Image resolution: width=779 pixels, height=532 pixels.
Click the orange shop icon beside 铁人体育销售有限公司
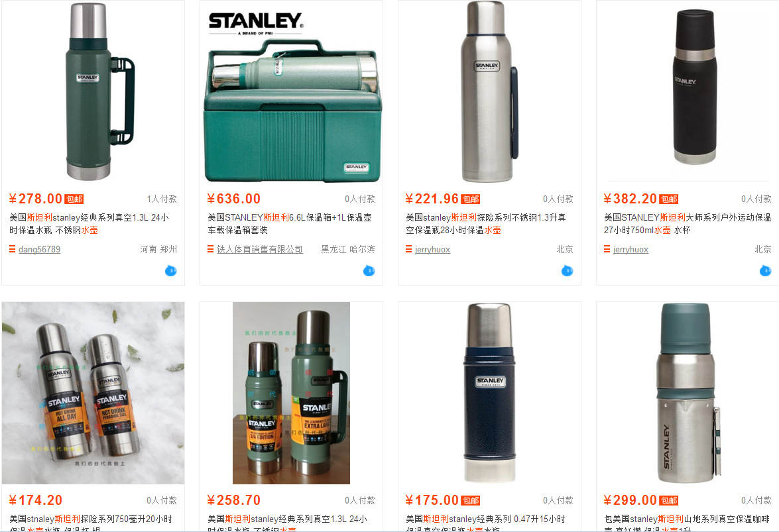pos(211,249)
